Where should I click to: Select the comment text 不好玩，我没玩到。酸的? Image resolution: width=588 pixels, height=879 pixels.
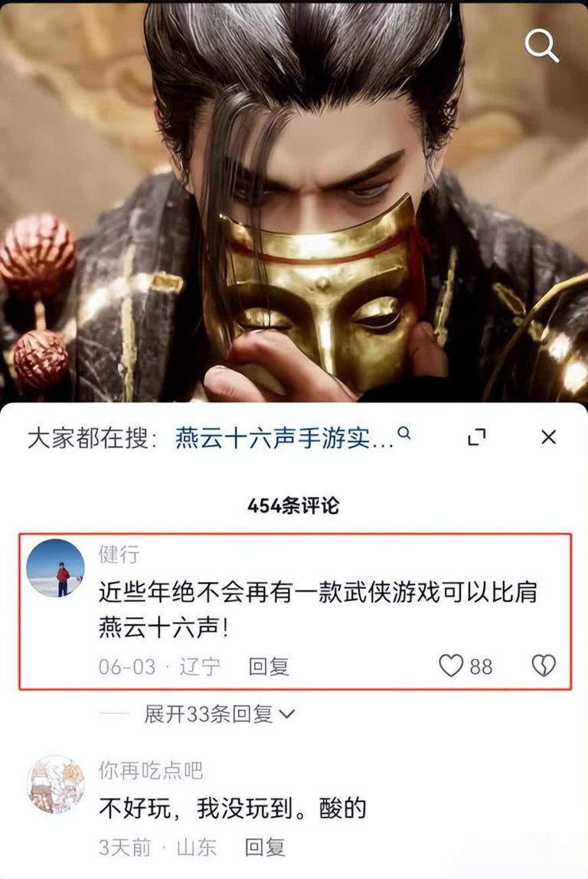(x=233, y=809)
